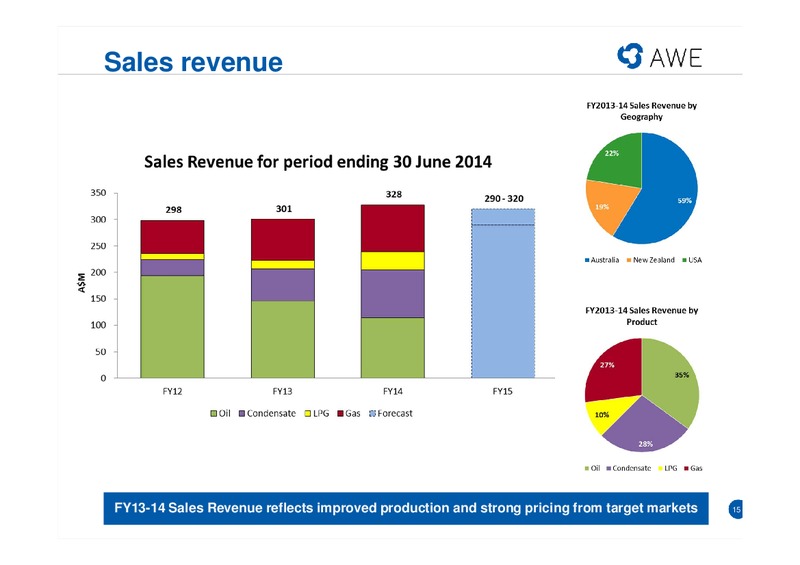Click the 200 y-axis value

(x=98, y=272)
